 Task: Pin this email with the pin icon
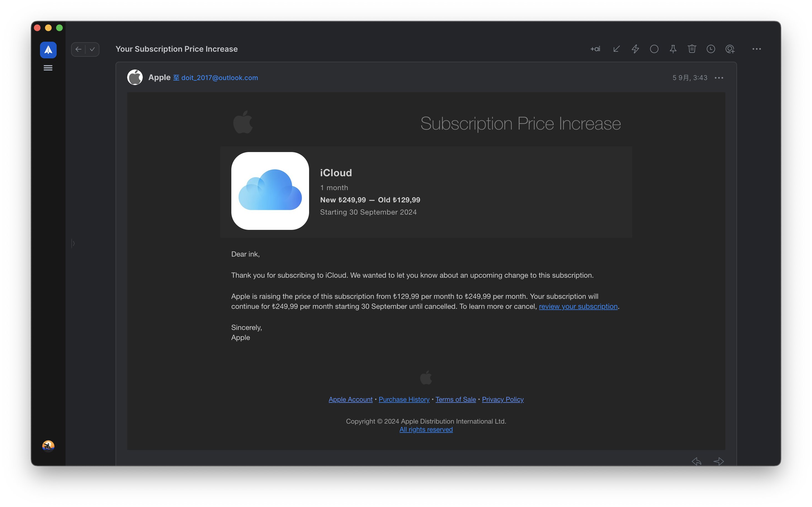click(673, 49)
